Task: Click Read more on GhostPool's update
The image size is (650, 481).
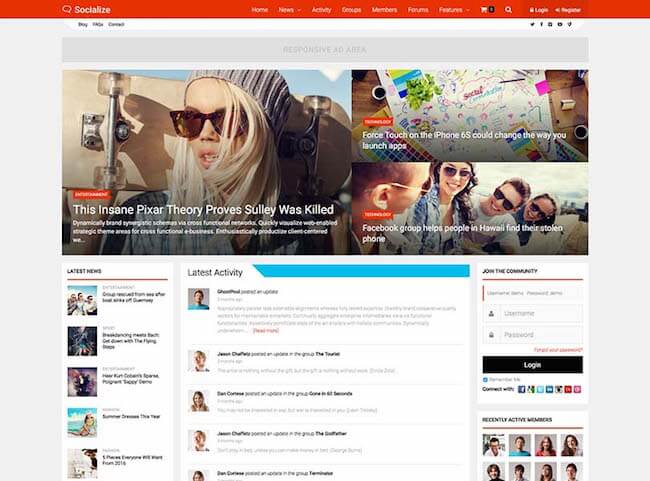Action: 266,330
